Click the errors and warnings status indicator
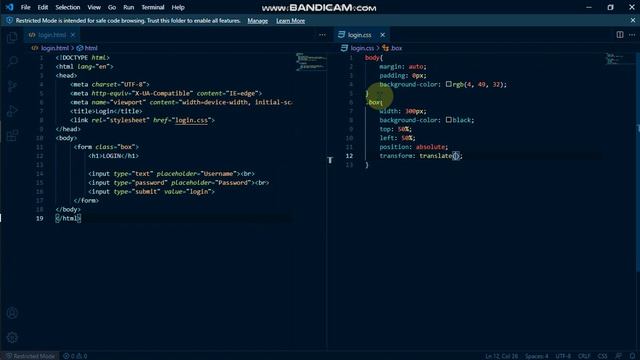The height and width of the screenshot is (360, 640). [x=75, y=356]
